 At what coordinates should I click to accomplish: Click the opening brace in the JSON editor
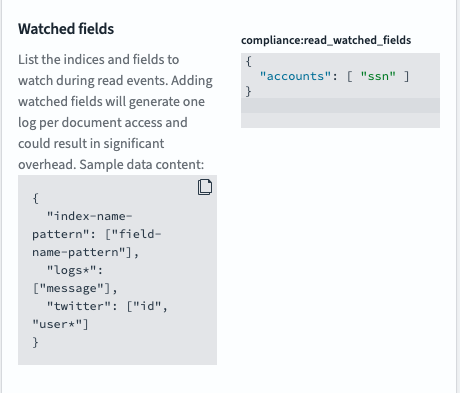click(x=249, y=61)
